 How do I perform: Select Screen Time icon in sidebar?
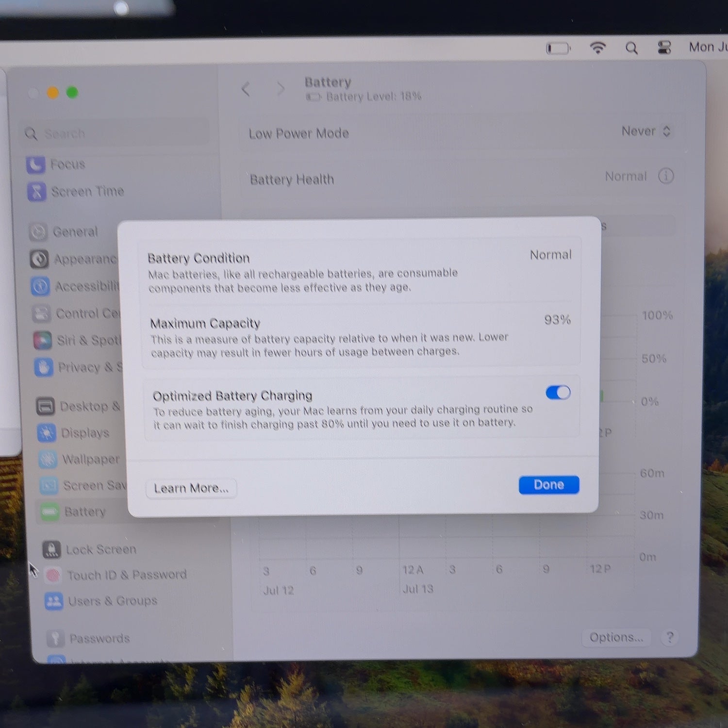click(36, 192)
